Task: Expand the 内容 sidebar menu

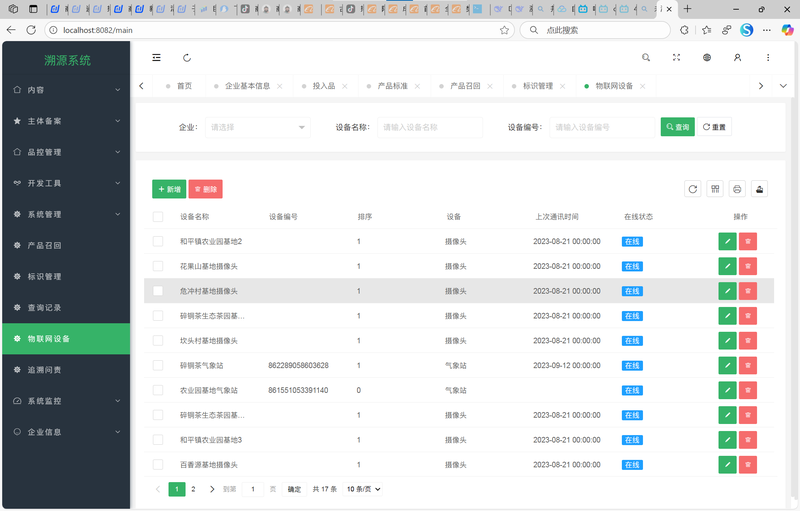Action: click(x=66, y=90)
